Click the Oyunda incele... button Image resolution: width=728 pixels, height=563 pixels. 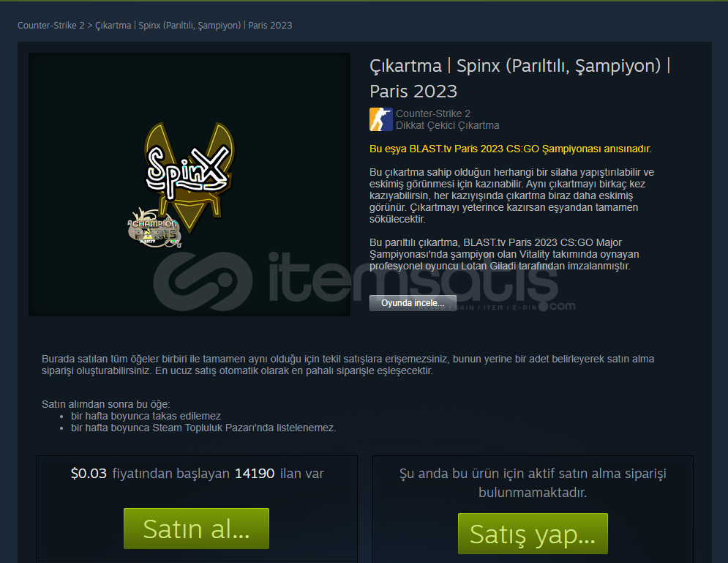pos(413,303)
